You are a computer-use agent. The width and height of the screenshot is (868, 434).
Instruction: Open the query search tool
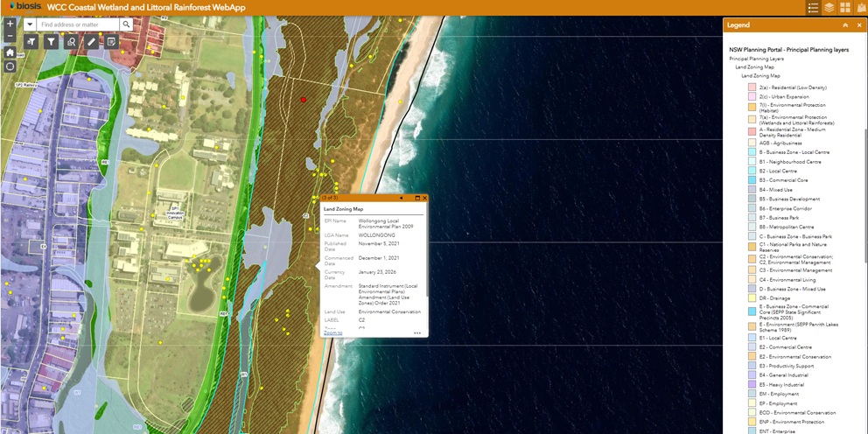point(72,41)
